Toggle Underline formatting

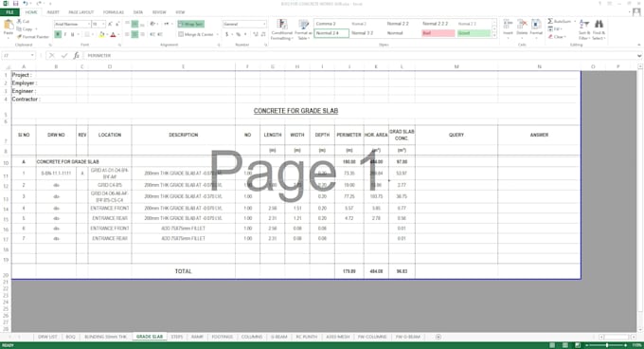tap(72, 34)
